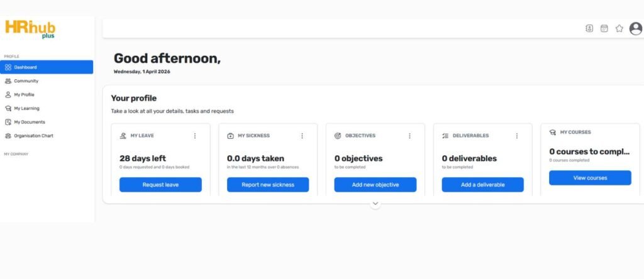Select Organisation Chart in the sidebar
The height and width of the screenshot is (279, 644).
coord(34,136)
